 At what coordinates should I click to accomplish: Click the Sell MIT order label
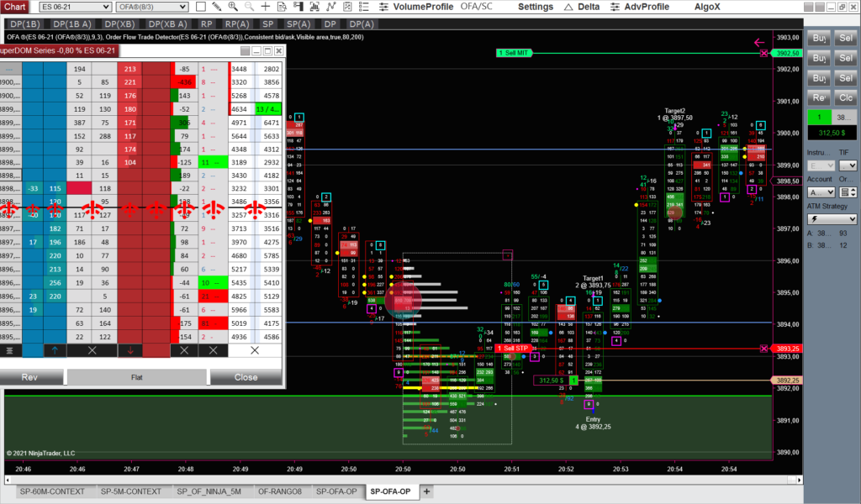click(514, 53)
